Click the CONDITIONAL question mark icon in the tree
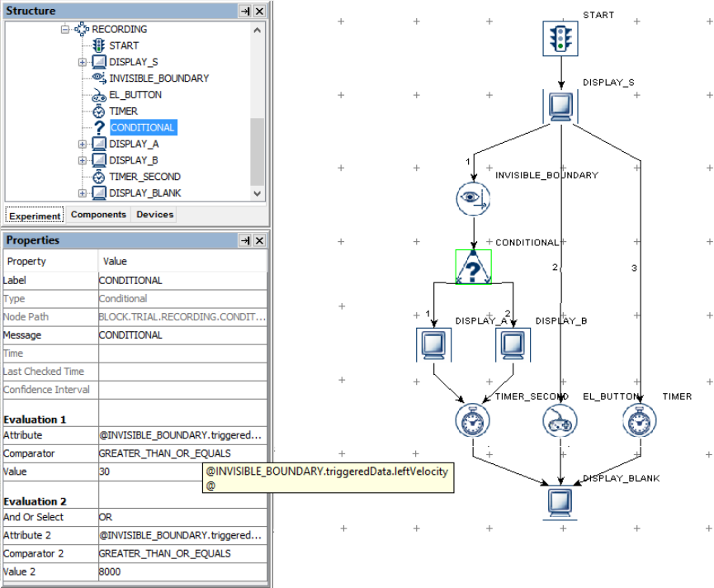Viewport: 714px width, 588px height. coord(99,127)
